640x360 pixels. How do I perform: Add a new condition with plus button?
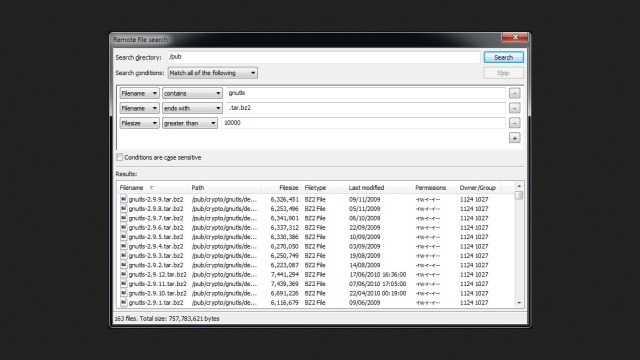(x=514, y=138)
